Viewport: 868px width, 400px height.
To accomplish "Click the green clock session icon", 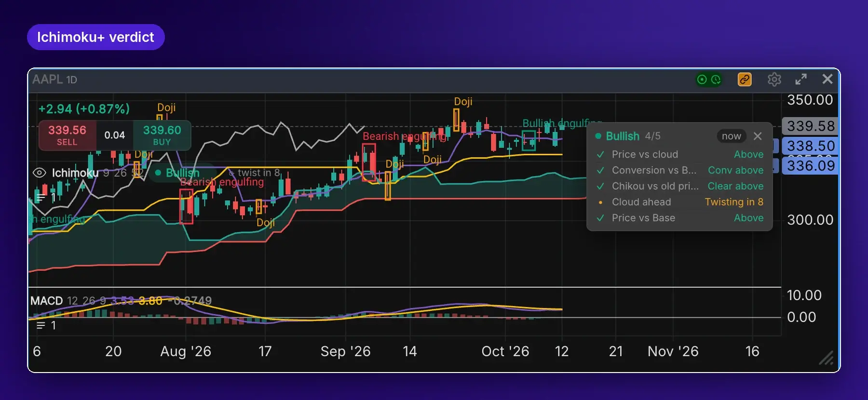I will point(716,79).
